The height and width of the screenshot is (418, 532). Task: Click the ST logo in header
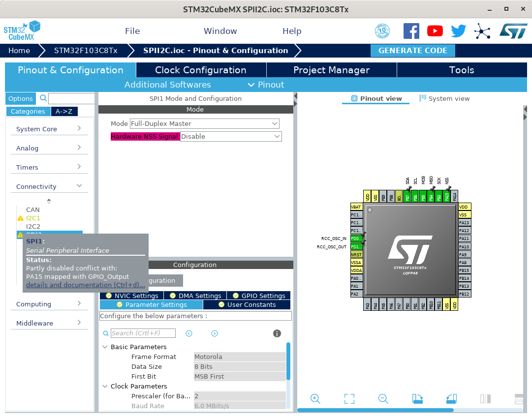514,31
